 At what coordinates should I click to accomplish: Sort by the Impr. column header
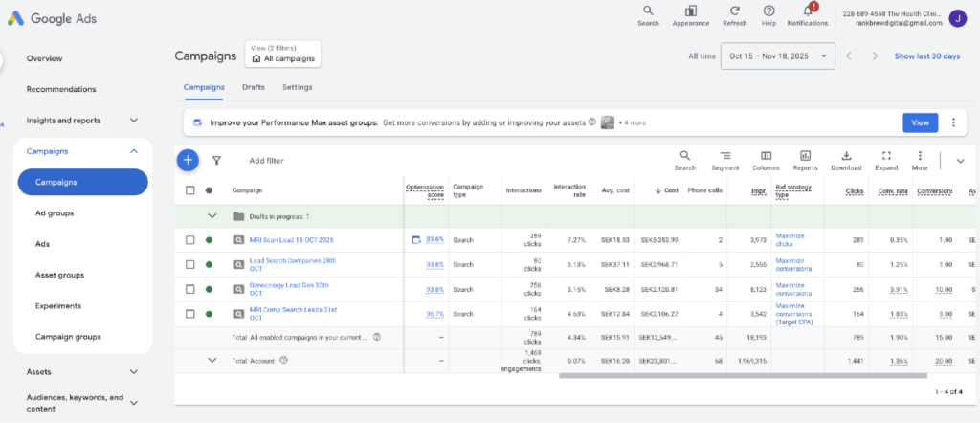pos(759,189)
